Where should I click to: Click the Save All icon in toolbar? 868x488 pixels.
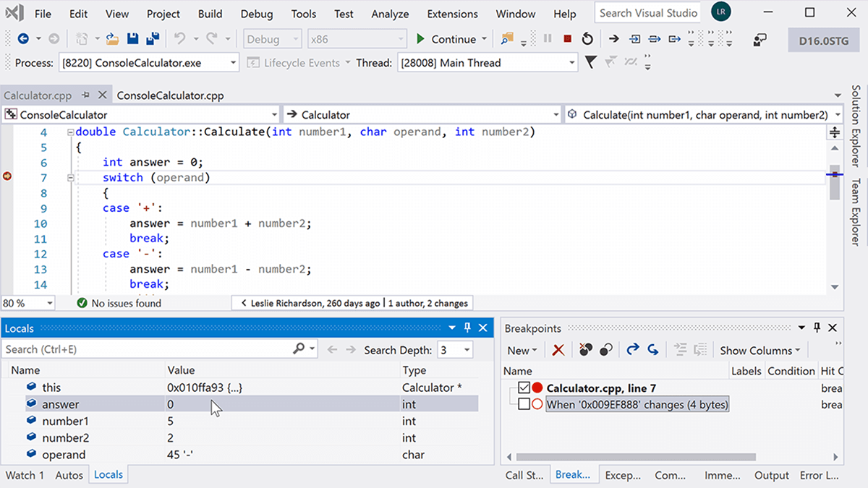click(153, 39)
